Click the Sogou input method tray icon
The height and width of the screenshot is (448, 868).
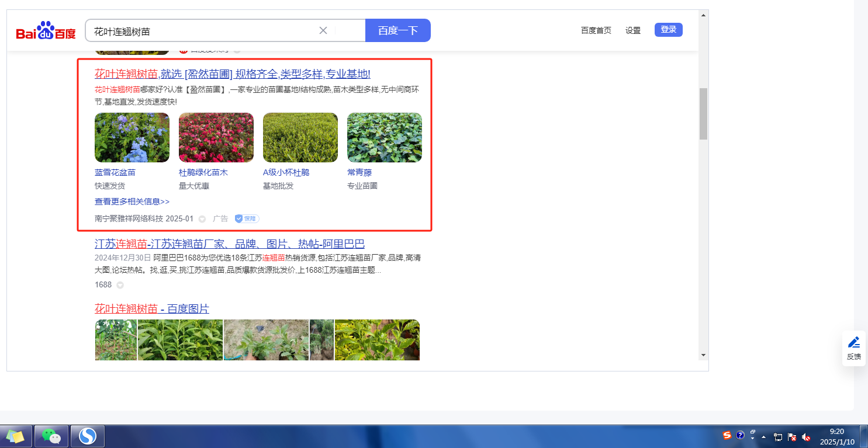[727, 435]
